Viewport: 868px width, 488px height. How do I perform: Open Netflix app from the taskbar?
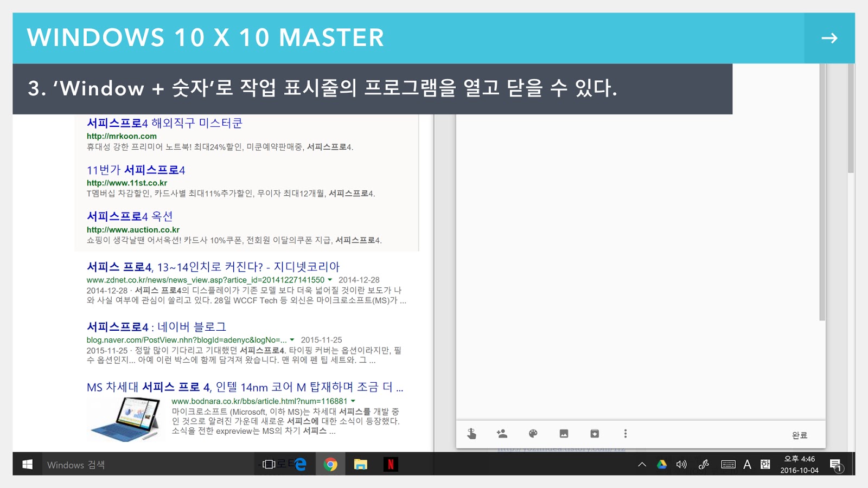point(391,464)
